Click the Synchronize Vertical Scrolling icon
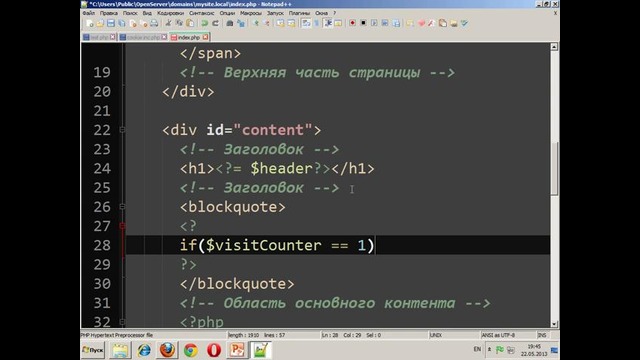This screenshot has height=360, width=640. coord(280,23)
